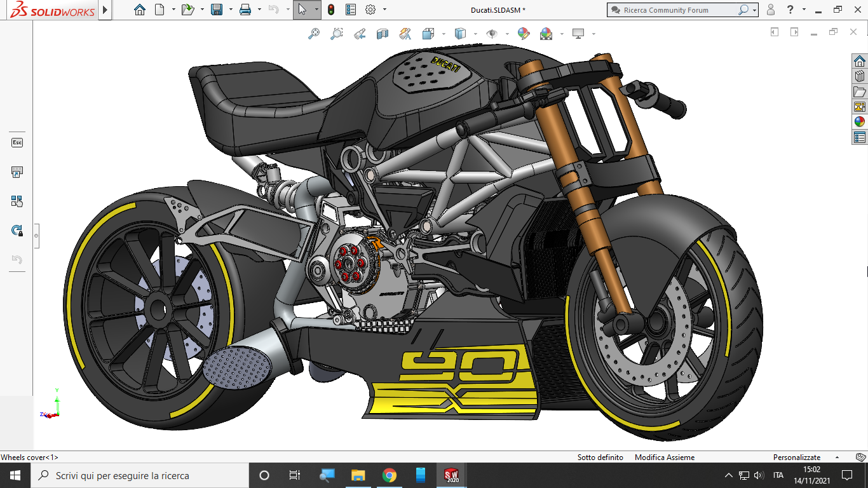Open Apply Scene dropdown arrow
This screenshot has height=488, width=868.
(562, 34)
